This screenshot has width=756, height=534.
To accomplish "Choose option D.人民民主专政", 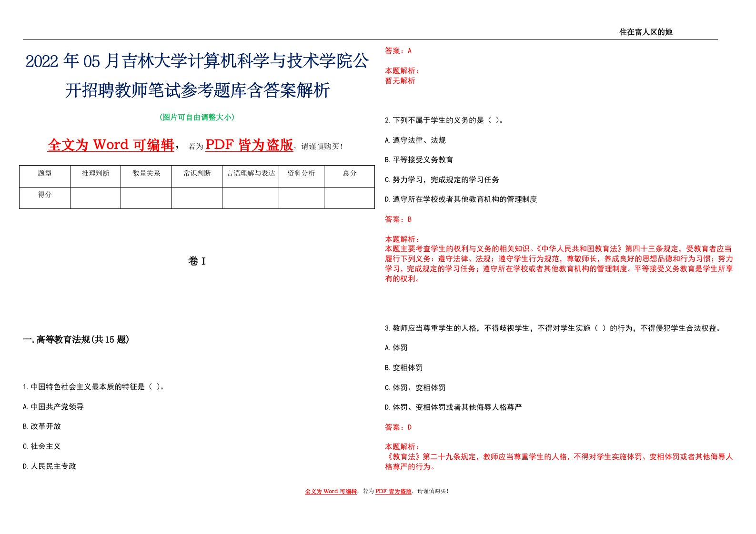I will pyautogui.click(x=50, y=466).
